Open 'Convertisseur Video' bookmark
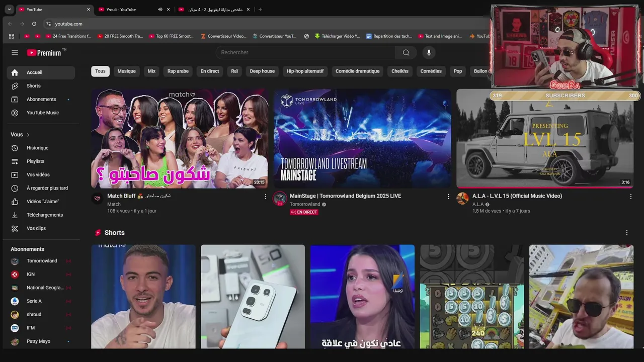 click(223, 36)
